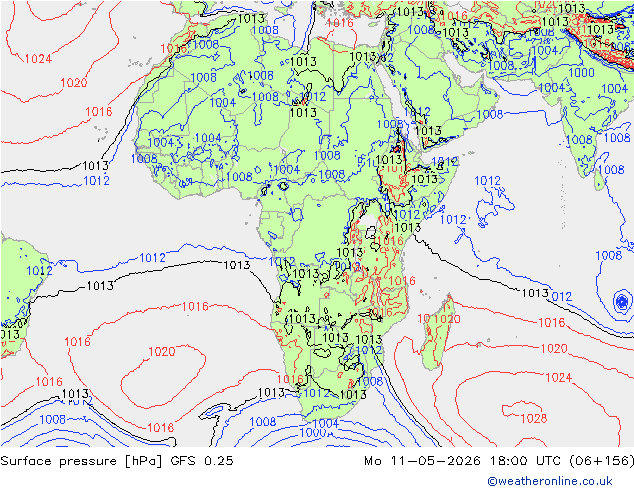Click the blue "1008" label over Sri Lanka waters

611,169
